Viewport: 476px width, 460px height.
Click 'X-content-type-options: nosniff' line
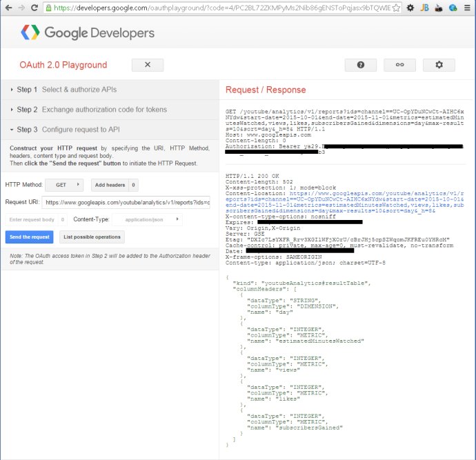[x=281, y=217]
